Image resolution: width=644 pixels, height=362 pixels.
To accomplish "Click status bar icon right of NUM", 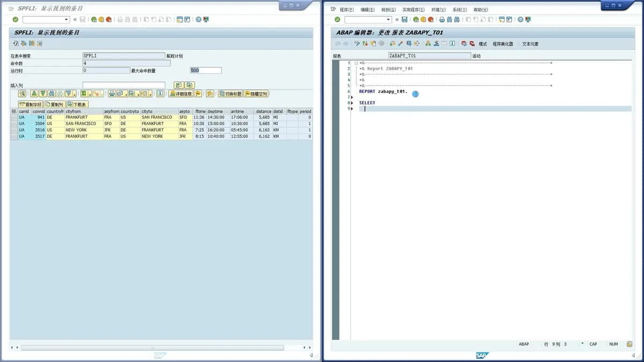I will [x=629, y=344].
